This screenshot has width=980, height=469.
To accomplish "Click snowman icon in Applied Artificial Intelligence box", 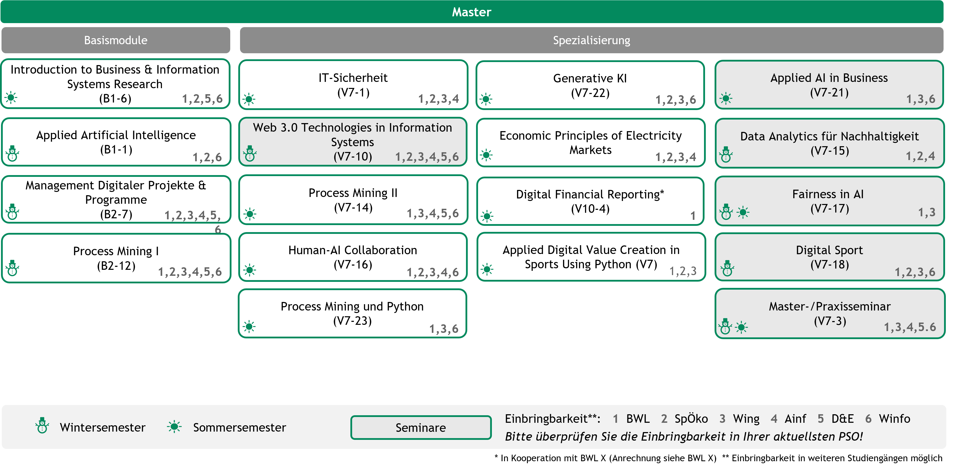I will [x=13, y=154].
